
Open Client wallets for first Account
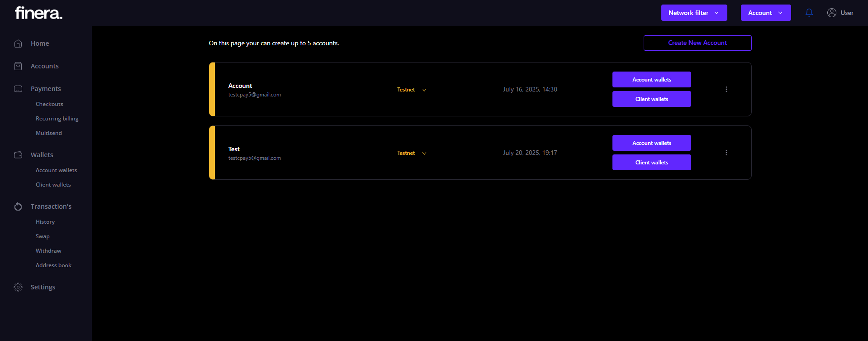click(651, 99)
